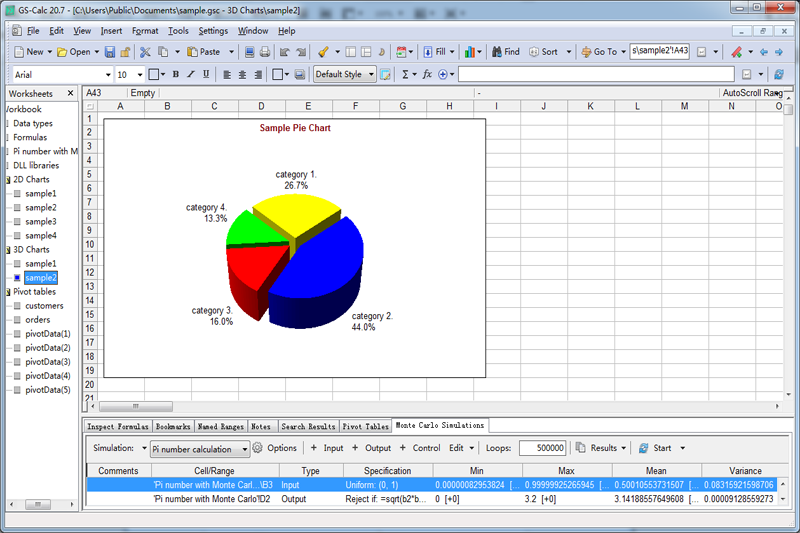
Task: Open the Open button dropdown arrow
Action: click(x=96, y=52)
